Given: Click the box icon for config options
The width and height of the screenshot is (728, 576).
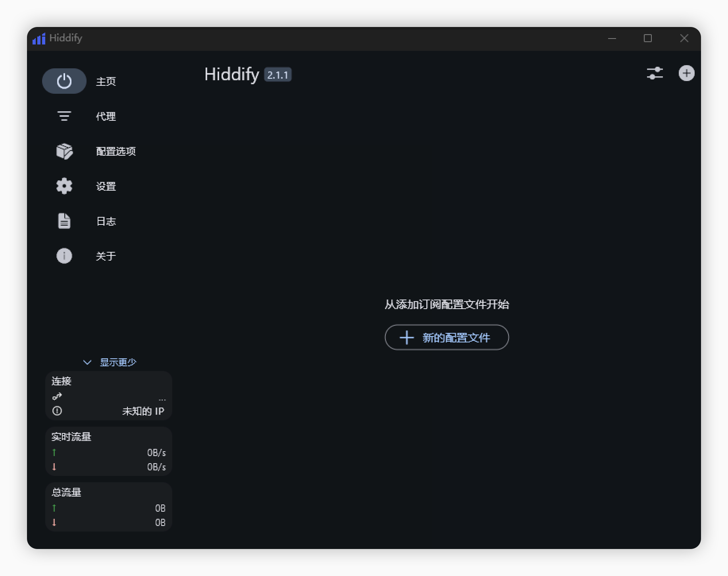Looking at the screenshot, I should 64,151.
